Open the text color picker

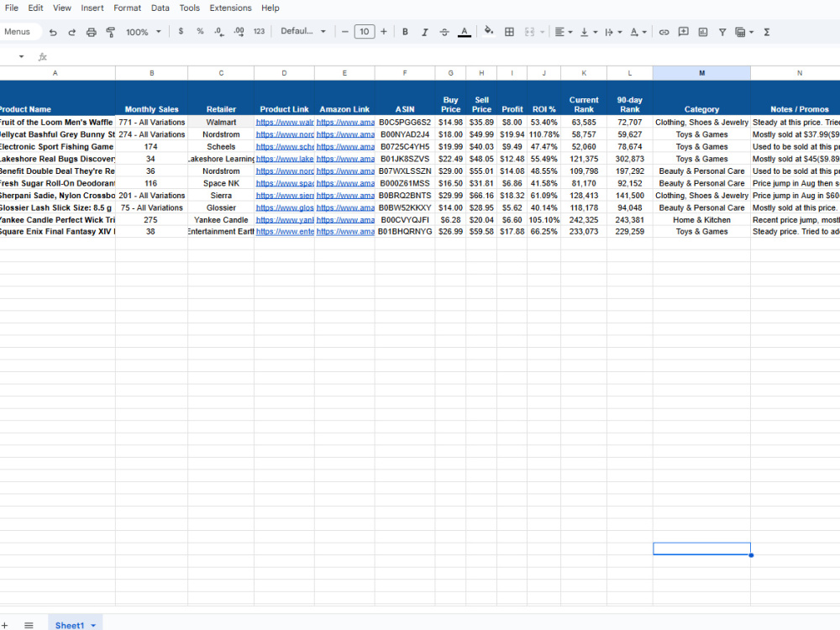[465, 32]
